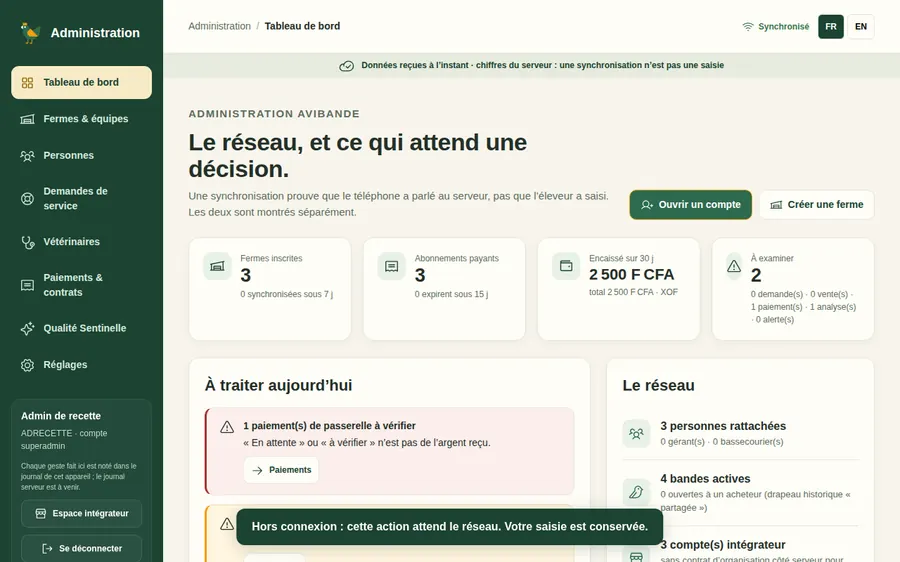The height and width of the screenshot is (562, 900).
Task: Click the Qualité Sentinelle sparkle icon
Action: pyautogui.click(x=27, y=328)
